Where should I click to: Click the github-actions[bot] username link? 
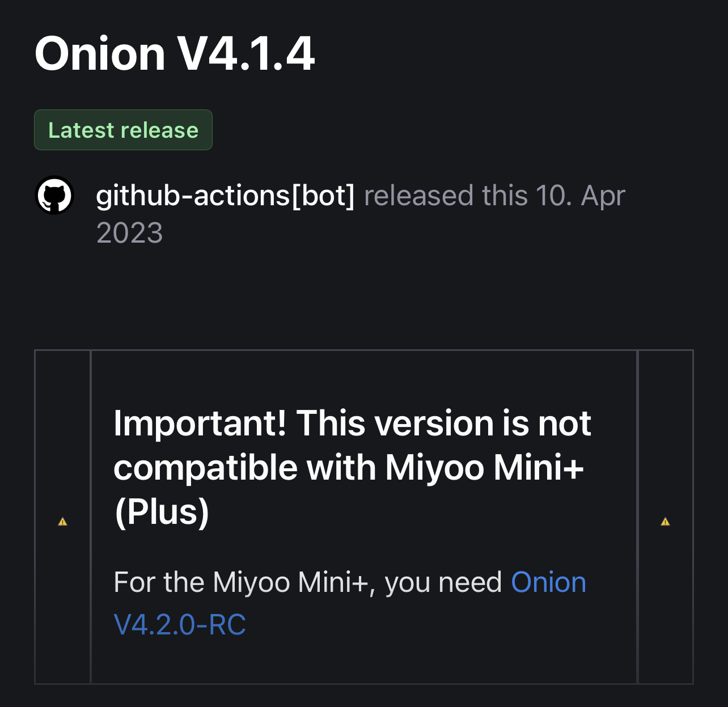pyautogui.click(x=225, y=195)
